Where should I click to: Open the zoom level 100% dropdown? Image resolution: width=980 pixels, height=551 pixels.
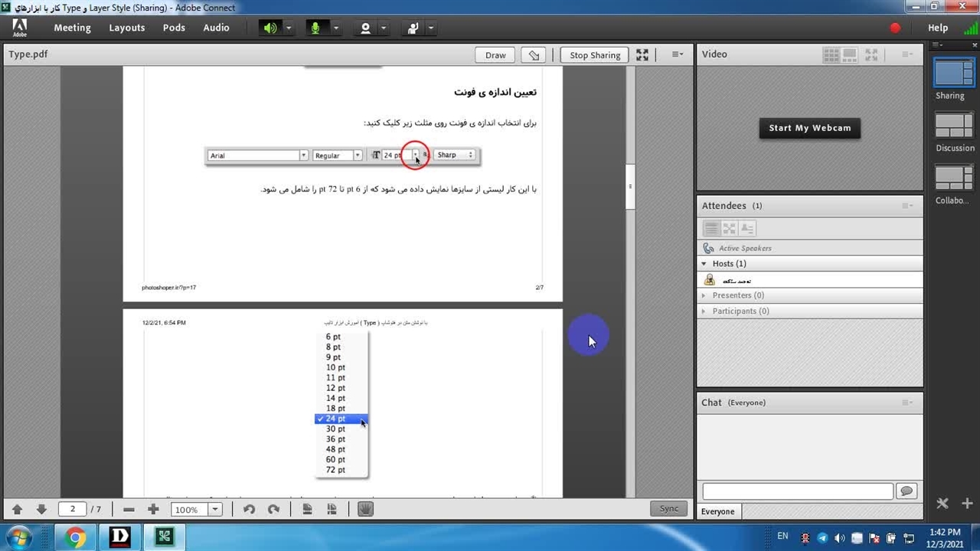tap(215, 510)
